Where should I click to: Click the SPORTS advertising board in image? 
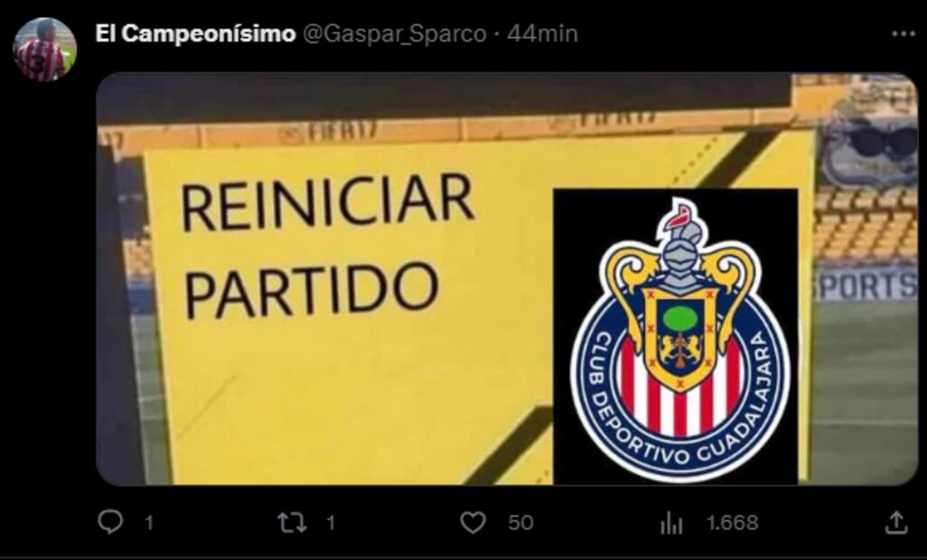click(866, 285)
